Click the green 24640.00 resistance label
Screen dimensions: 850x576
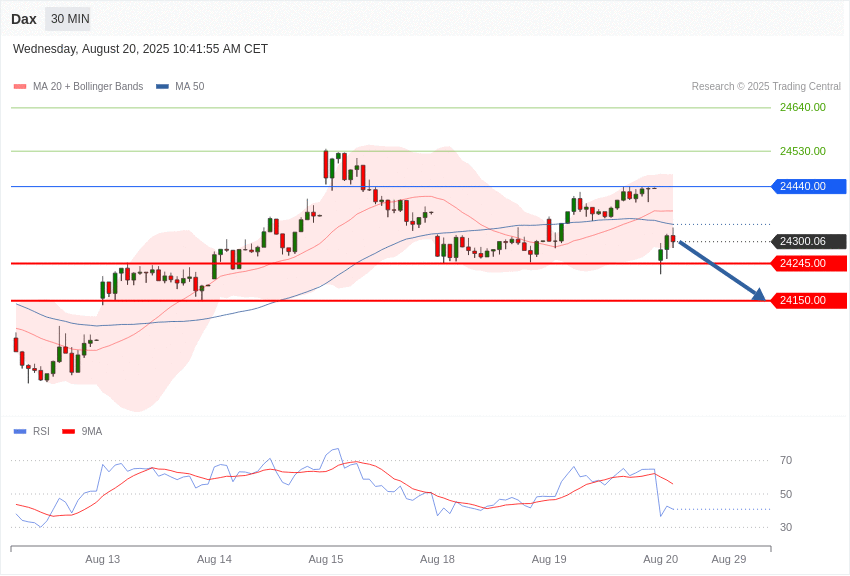[803, 107]
